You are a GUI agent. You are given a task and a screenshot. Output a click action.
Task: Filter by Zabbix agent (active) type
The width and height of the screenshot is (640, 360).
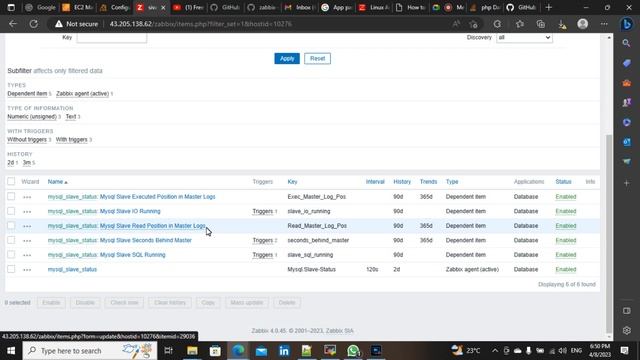click(x=82, y=93)
